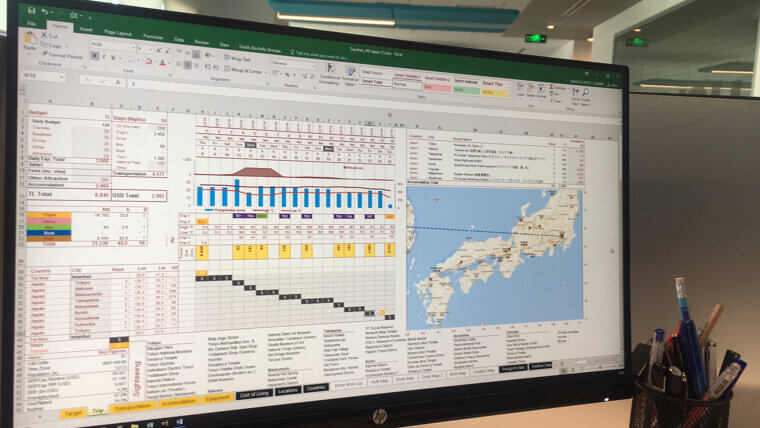Click the Tell me what you want search
Screen dimensions: 760x428
(322, 52)
